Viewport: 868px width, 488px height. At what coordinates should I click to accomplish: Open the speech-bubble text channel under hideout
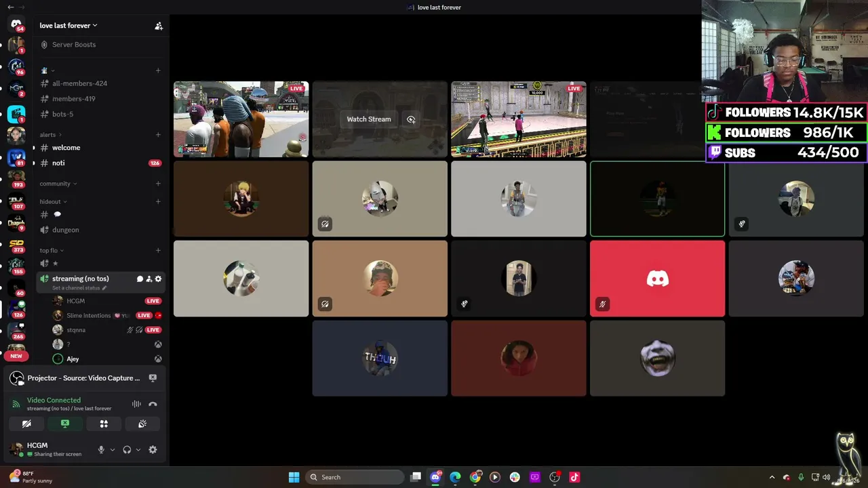(x=100, y=214)
